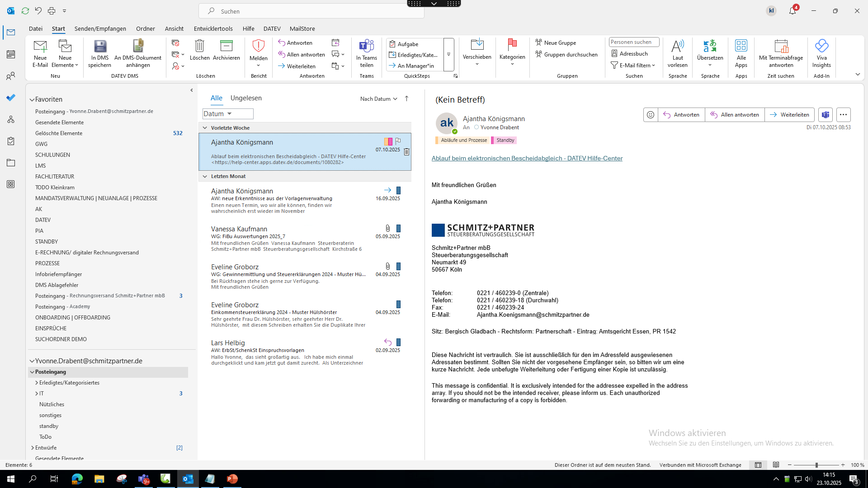868x488 pixels.
Task: Report the message using Melden
Action: click(x=259, y=54)
